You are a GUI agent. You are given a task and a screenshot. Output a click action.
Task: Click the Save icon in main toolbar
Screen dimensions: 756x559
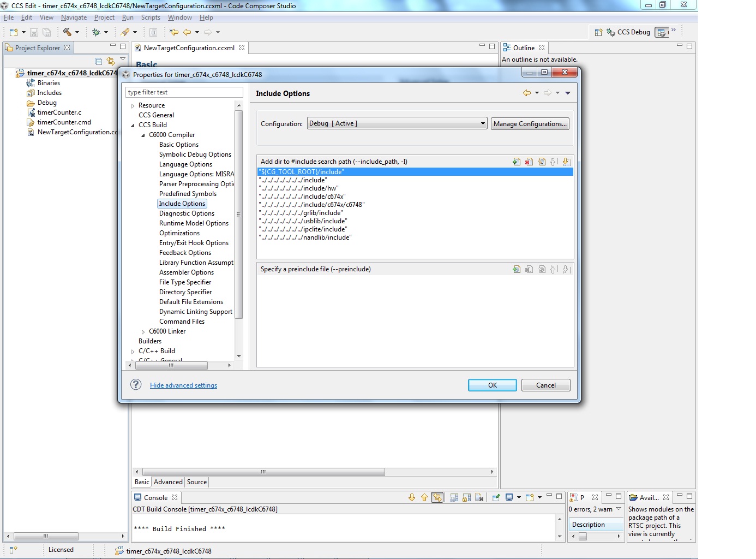34,32
